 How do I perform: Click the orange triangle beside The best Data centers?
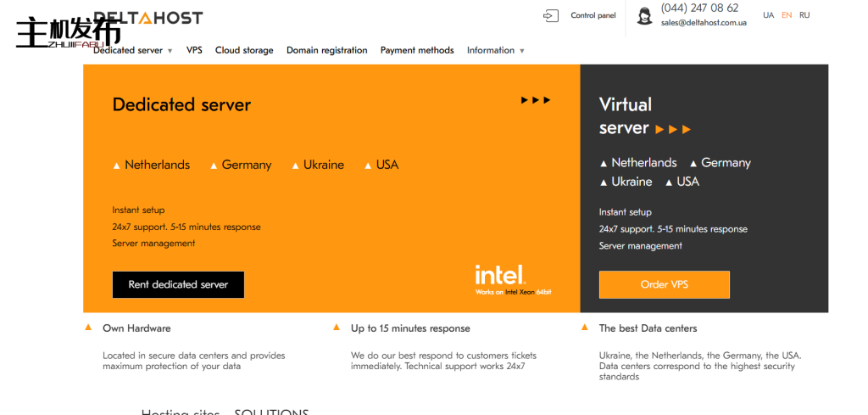(x=585, y=328)
